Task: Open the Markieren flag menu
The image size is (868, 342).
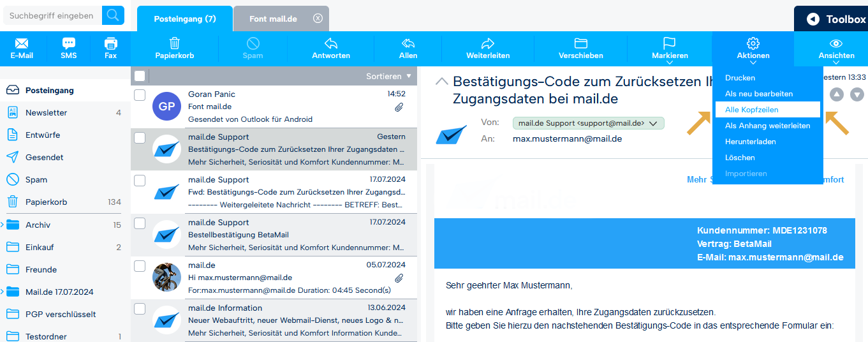Action: coord(670,50)
